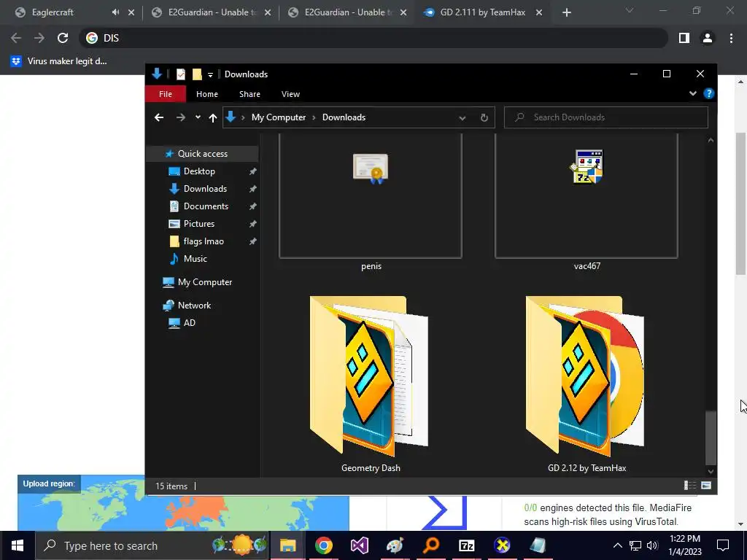Select flags lmao folder in navigation pane
The height and width of the screenshot is (560, 747).
point(204,241)
